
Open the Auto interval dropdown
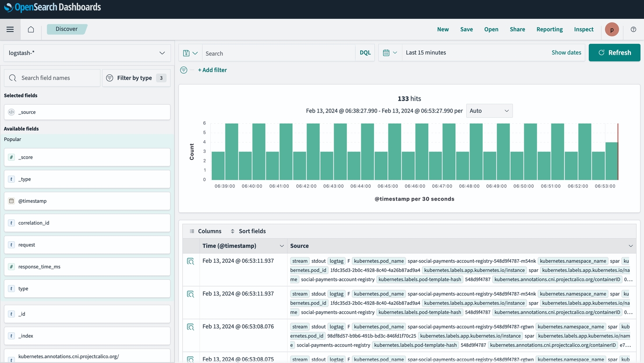click(489, 111)
